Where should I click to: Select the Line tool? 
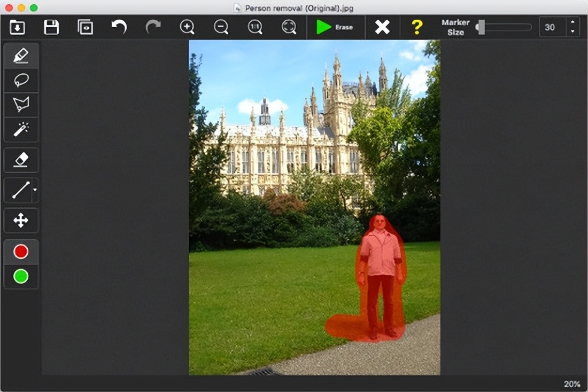click(20, 190)
